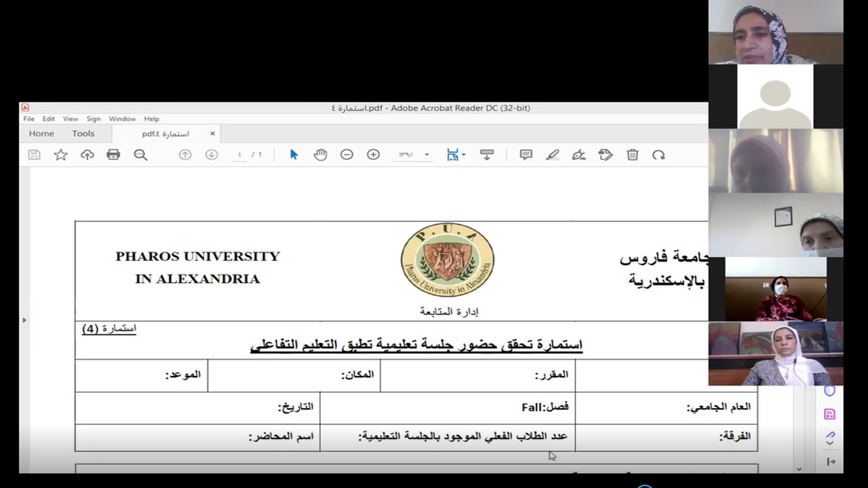Viewport: 868px width, 488px height.
Task: Go to the Home tab
Action: [41, 134]
